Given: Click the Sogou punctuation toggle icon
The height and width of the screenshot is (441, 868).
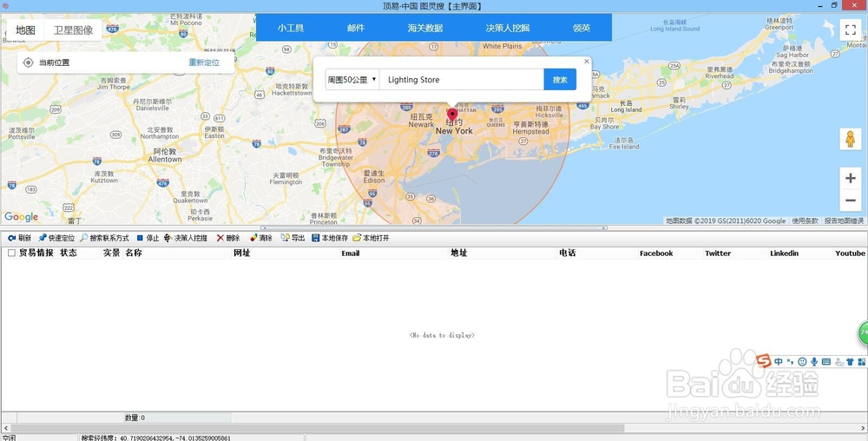Looking at the screenshot, I should point(791,361).
